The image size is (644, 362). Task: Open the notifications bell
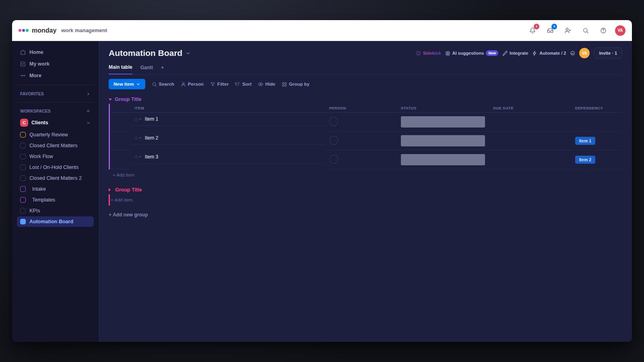click(x=533, y=31)
